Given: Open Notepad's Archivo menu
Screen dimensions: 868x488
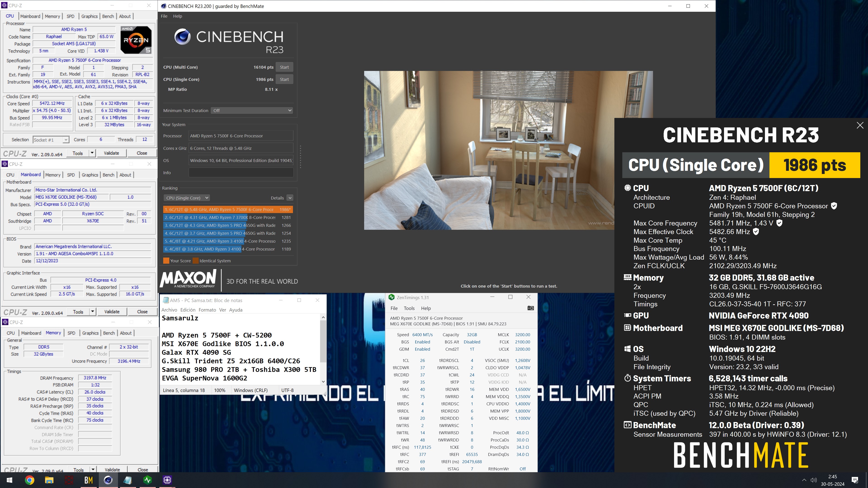Looking at the screenshot, I should pyautogui.click(x=169, y=310).
